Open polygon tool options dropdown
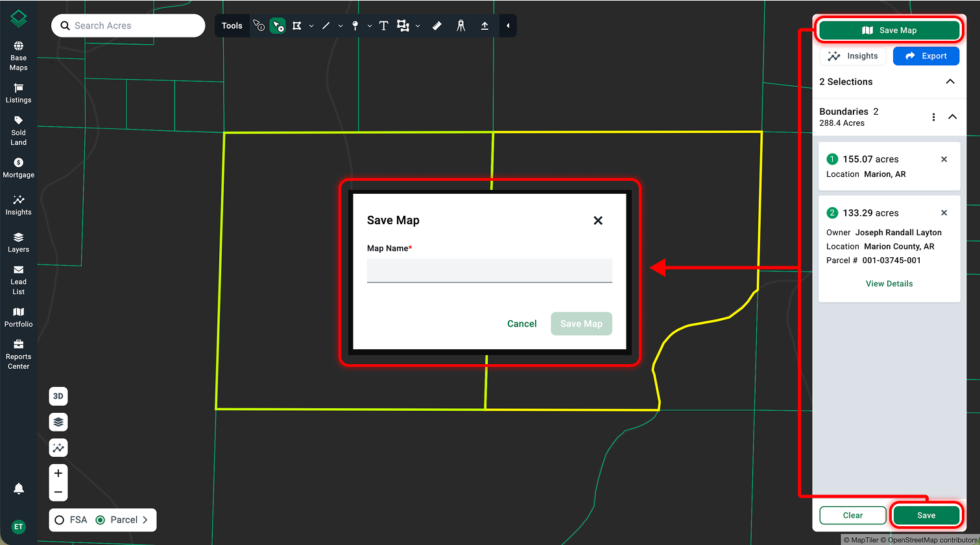This screenshot has height=545, width=980. coord(311,26)
